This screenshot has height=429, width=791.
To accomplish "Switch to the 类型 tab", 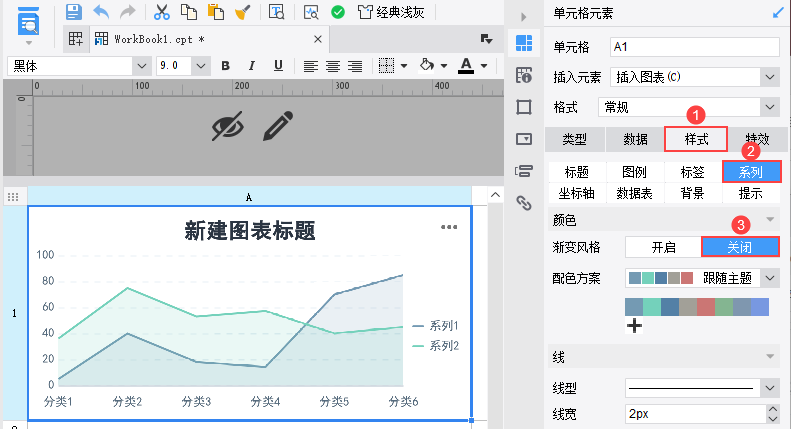I will pos(575,139).
